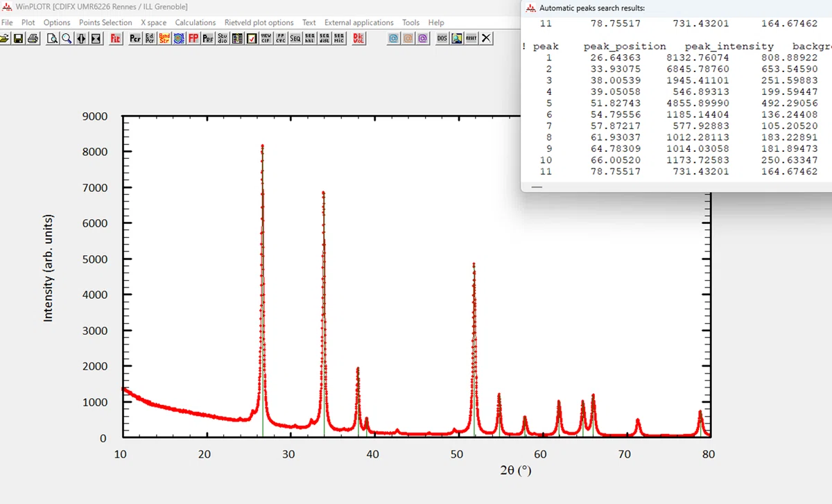
Task: Select the magnifying glass zoom tool
Action: [66, 38]
